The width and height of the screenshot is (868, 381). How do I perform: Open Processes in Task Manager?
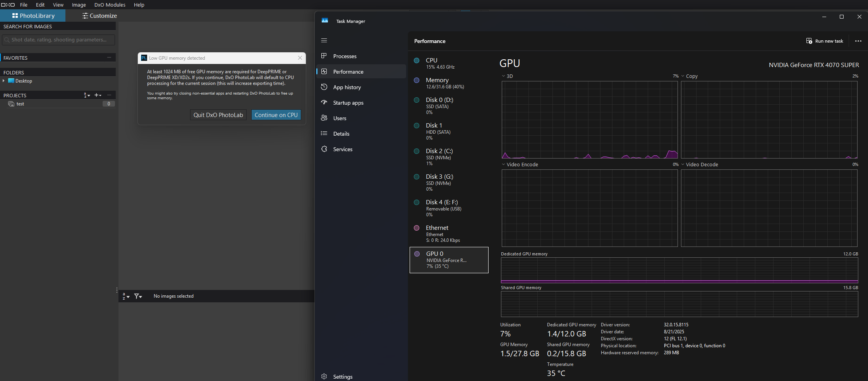(361, 56)
